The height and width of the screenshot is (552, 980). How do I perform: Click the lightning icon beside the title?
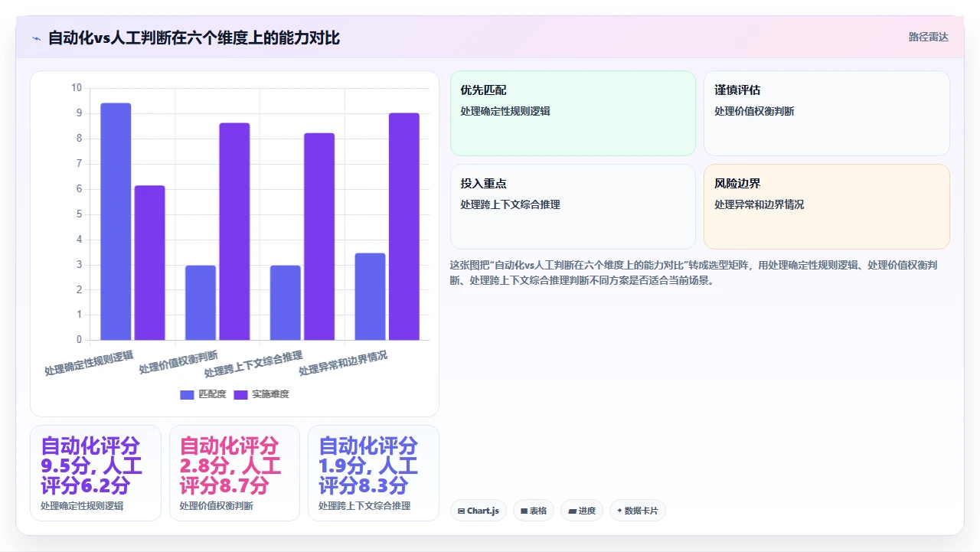[36, 38]
